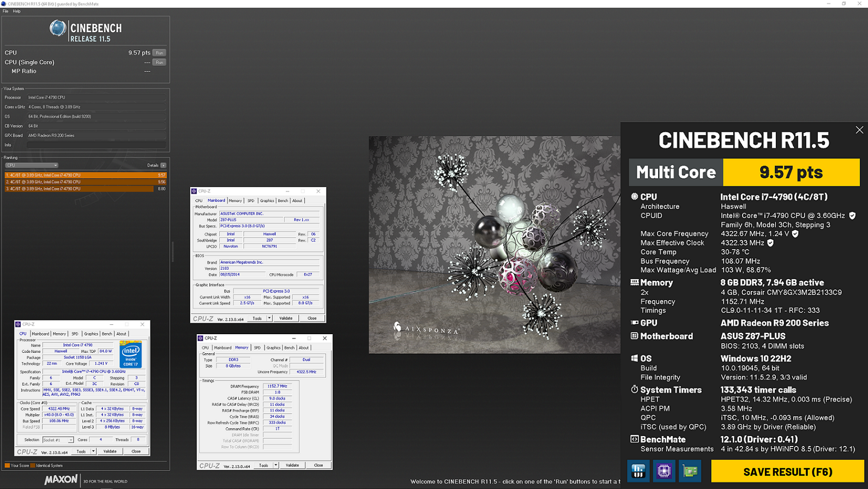Open HWiNFO from the BenchMate panel icon

click(638, 471)
